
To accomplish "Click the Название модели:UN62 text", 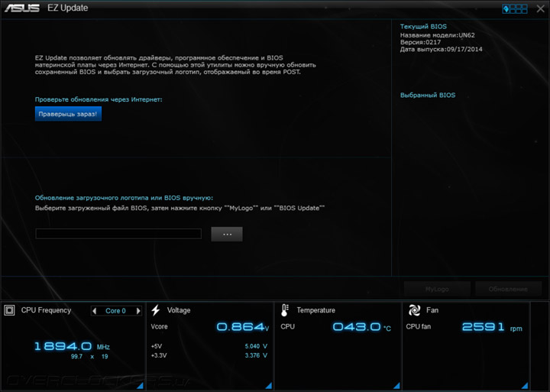I will [x=438, y=35].
